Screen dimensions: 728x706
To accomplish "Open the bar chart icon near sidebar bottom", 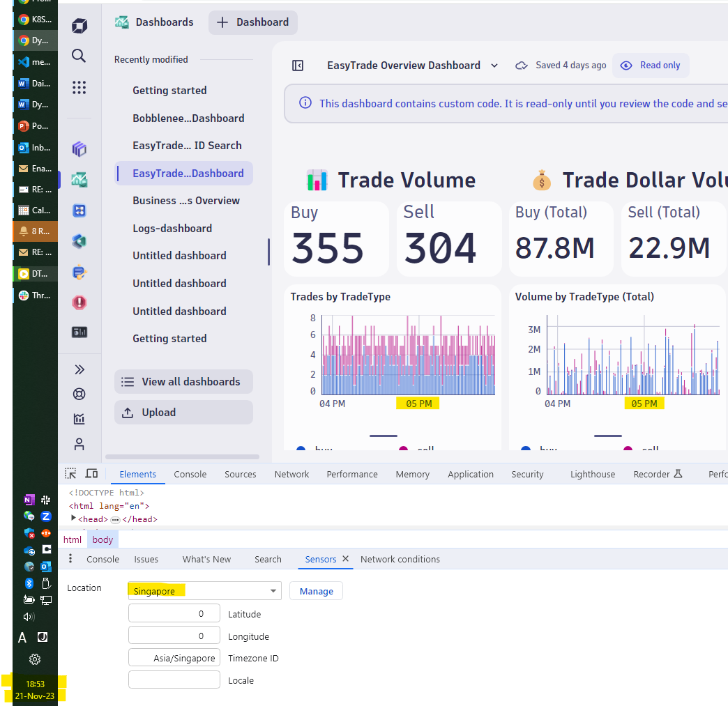I will 79,419.
